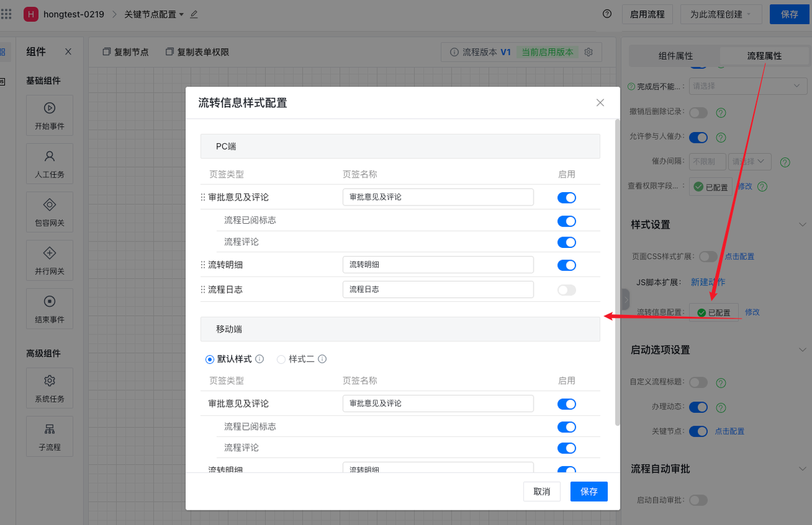The width and height of the screenshot is (812, 525).
Task: Switch to the 流程属性 tab
Action: point(764,56)
